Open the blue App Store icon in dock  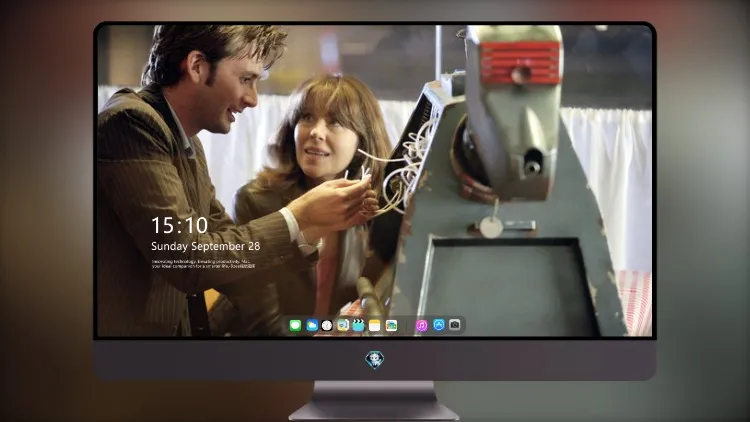click(439, 325)
